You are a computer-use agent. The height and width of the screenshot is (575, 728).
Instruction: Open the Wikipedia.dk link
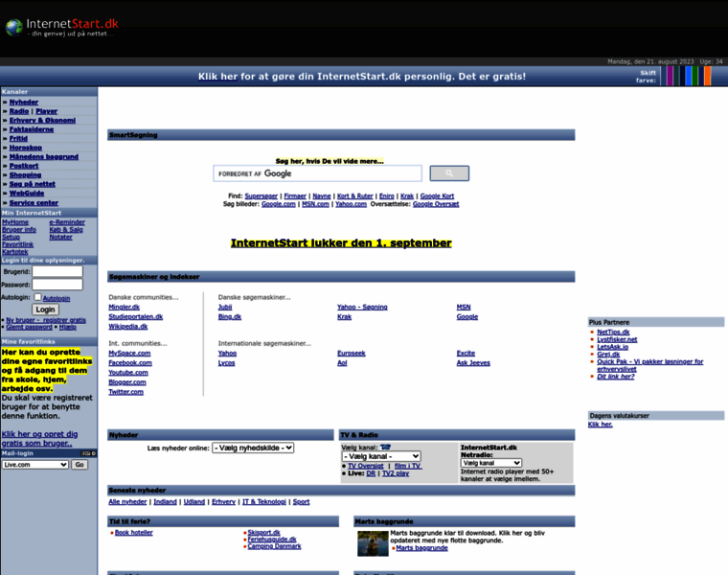click(x=128, y=327)
